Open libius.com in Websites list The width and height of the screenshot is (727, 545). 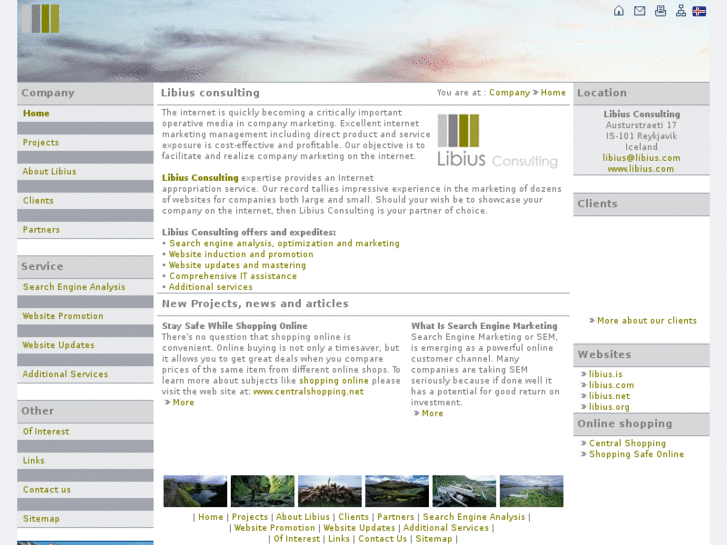[x=611, y=385]
